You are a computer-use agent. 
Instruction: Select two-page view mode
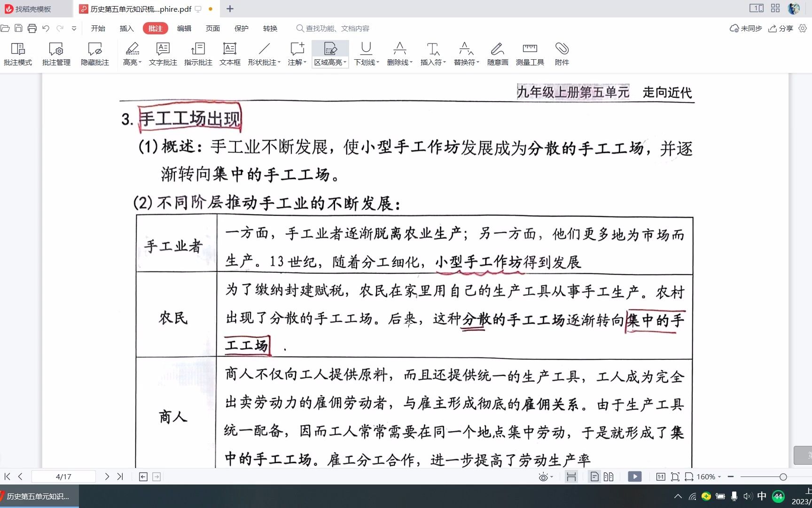pos(609,476)
